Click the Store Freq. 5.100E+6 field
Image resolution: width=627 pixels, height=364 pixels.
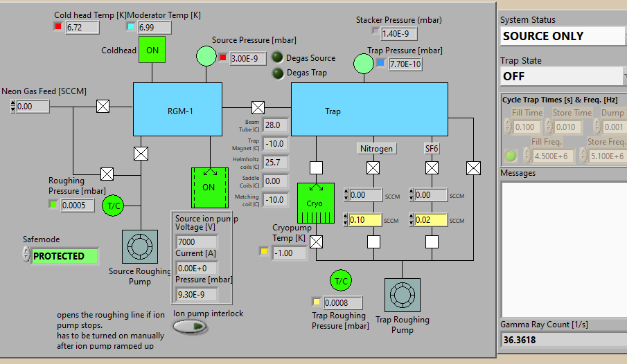(x=608, y=156)
